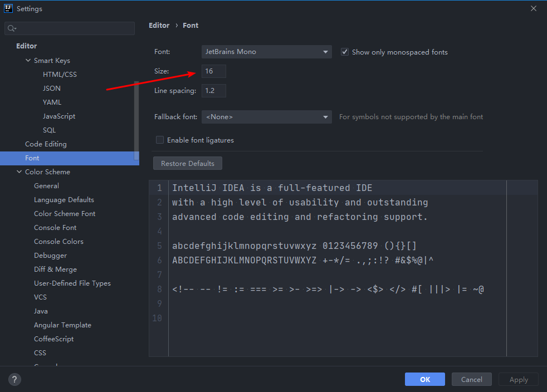547x392 pixels.
Task: Collapse the Smart Keys tree node
Action: (x=28, y=61)
